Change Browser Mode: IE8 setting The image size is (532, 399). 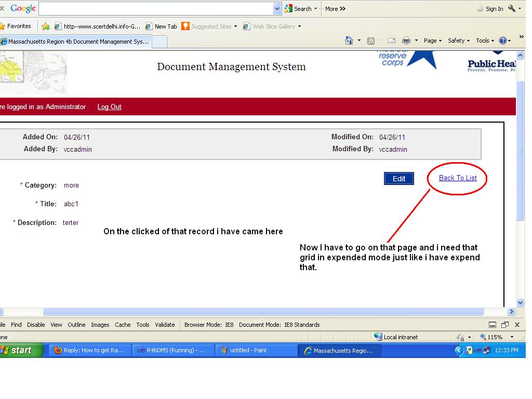tap(209, 325)
